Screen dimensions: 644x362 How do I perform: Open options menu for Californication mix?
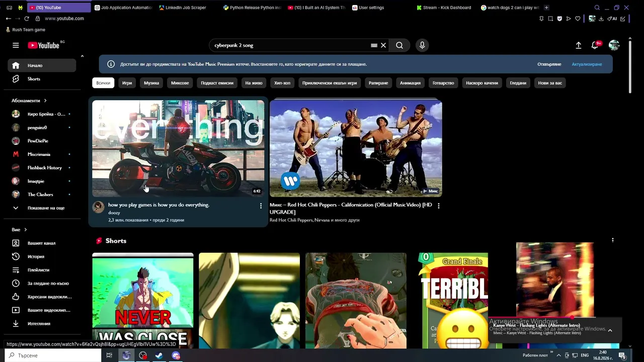[x=439, y=206]
